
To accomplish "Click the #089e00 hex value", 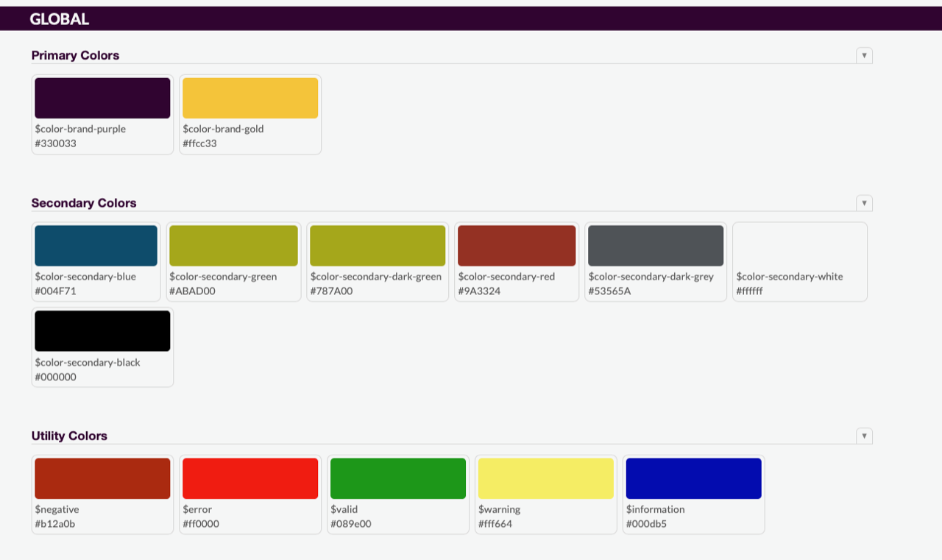I will pos(351,524).
